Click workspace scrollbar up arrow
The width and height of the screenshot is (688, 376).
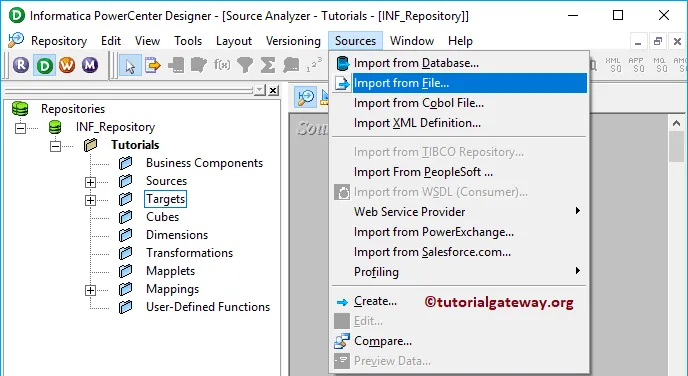pyautogui.click(x=676, y=123)
